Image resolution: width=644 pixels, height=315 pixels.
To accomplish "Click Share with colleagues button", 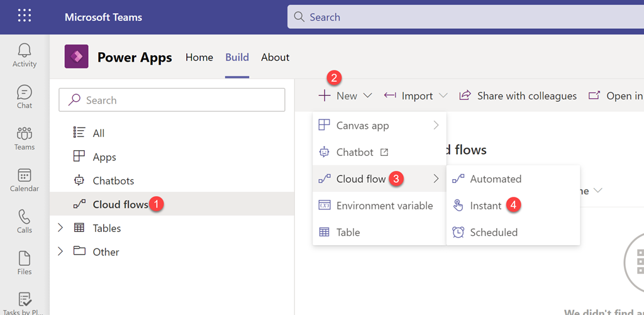I will [x=518, y=96].
